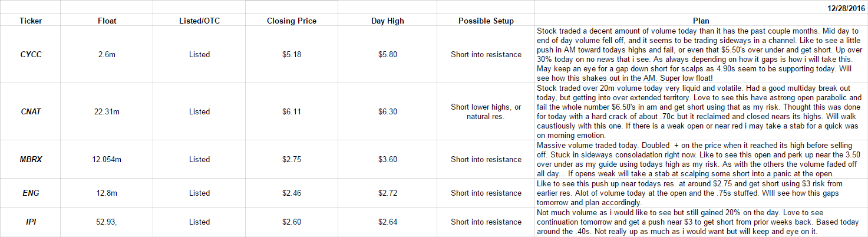Select the Float column header
This screenshot has width=868, height=237.
click(x=107, y=21)
